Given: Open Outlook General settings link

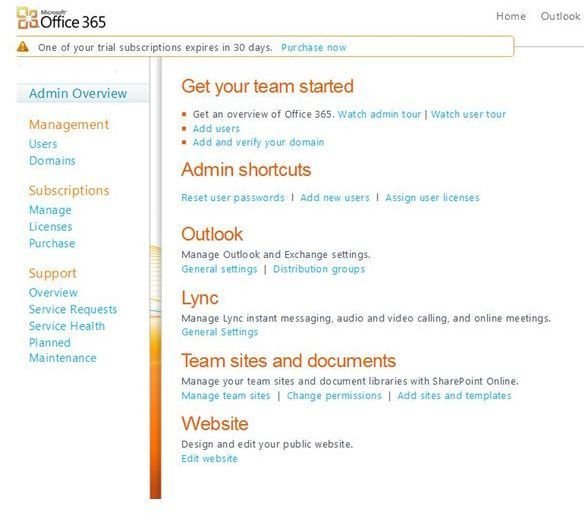Looking at the screenshot, I should pyautogui.click(x=219, y=269).
